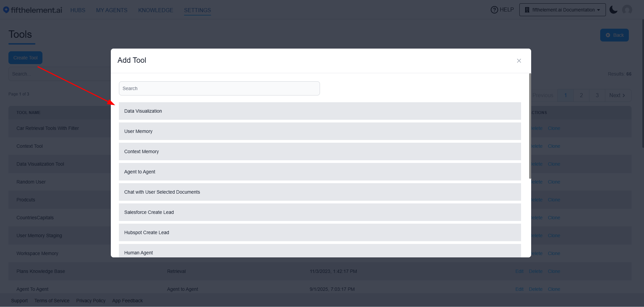644x307 pixels.
Task: Choose the Data Visualization tool type
Action: pyautogui.click(x=320, y=111)
